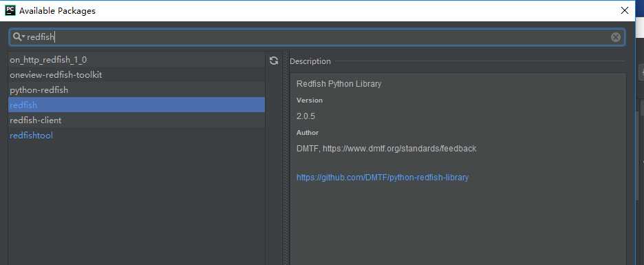This screenshot has width=644, height=265.
Task: Clear the search field with the X icon
Action: click(615, 37)
